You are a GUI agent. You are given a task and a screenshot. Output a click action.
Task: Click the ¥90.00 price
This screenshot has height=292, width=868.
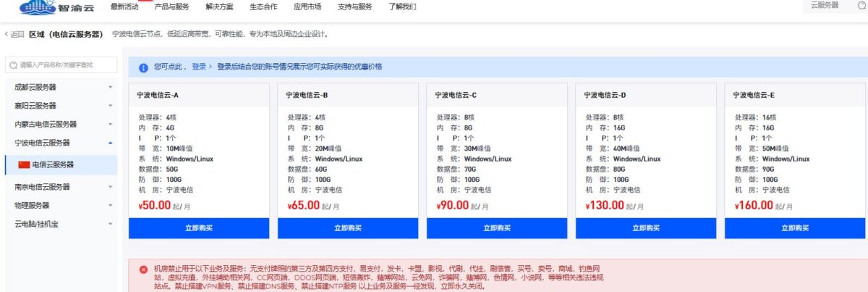click(x=453, y=205)
